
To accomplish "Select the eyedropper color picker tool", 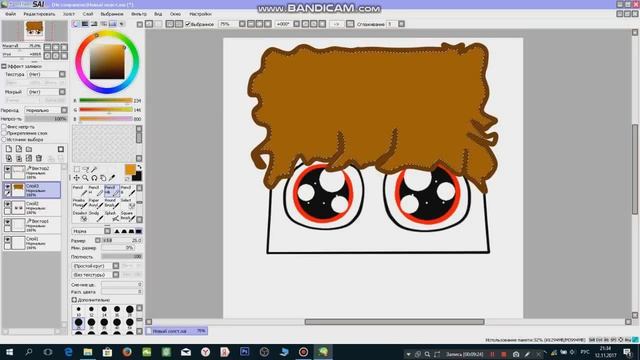I will [112, 178].
